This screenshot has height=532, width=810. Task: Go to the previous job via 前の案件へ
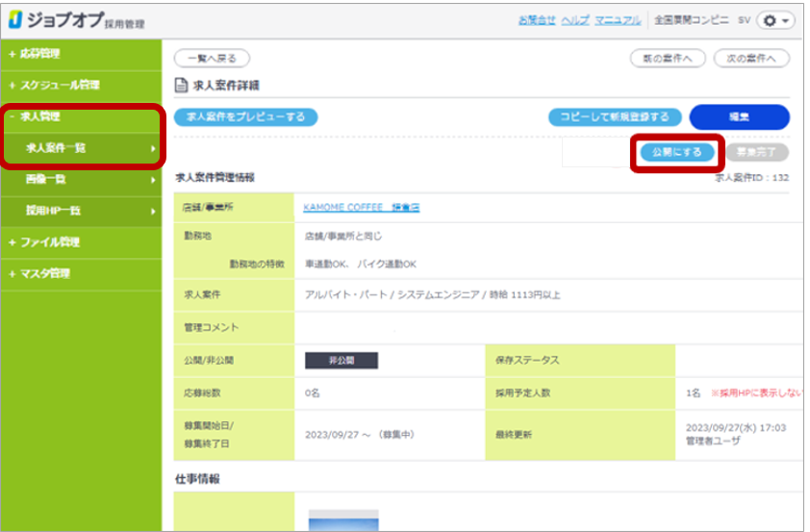668,59
